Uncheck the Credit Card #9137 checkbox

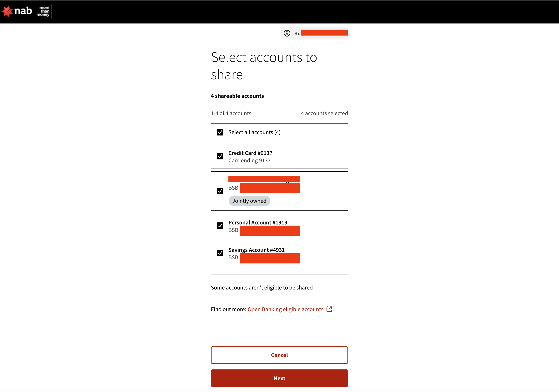220,156
